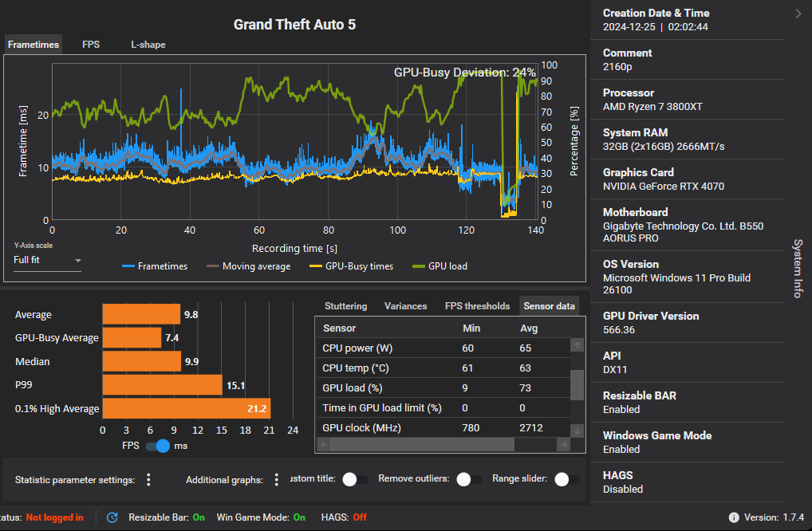The height and width of the screenshot is (531, 812).
Task: Switch to the L-shape tab
Action: coord(148,45)
